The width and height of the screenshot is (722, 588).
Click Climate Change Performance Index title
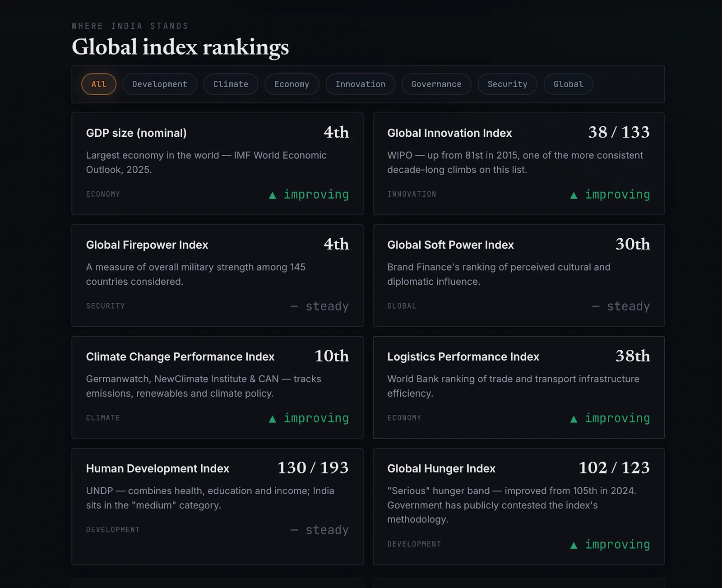(180, 357)
